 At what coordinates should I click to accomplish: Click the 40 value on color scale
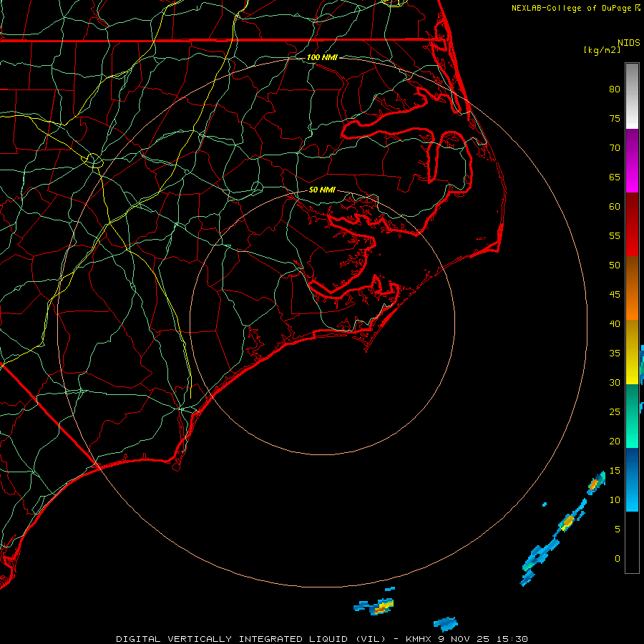pos(615,323)
